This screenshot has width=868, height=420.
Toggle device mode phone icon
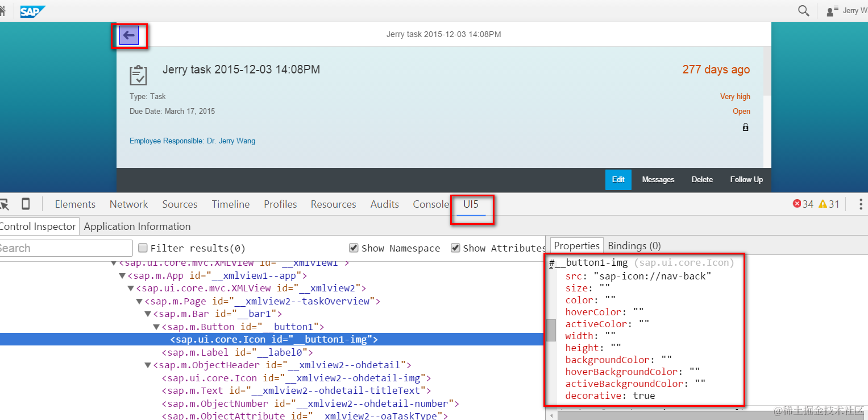click(25, 204)
